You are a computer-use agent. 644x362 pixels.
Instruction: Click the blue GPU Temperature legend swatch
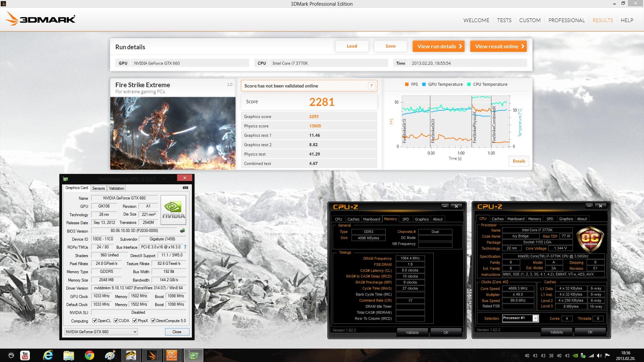pyautogui.click(x=424, y=84)
